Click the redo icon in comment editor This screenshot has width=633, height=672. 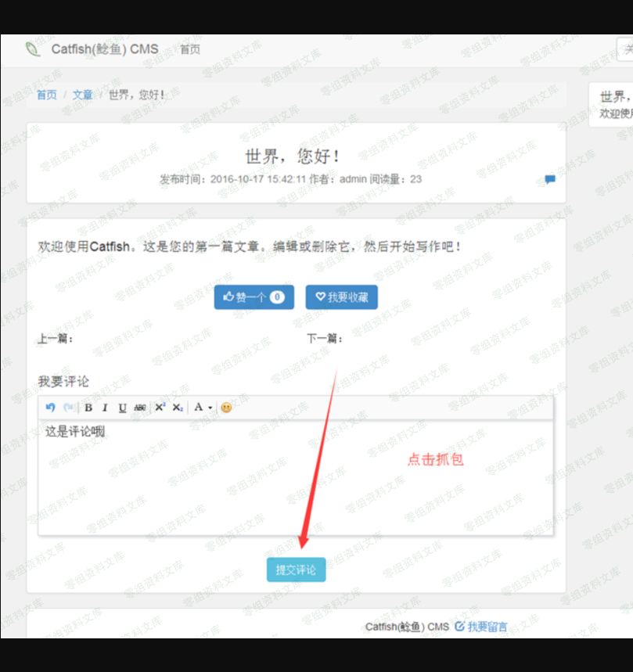click(68, 408)
